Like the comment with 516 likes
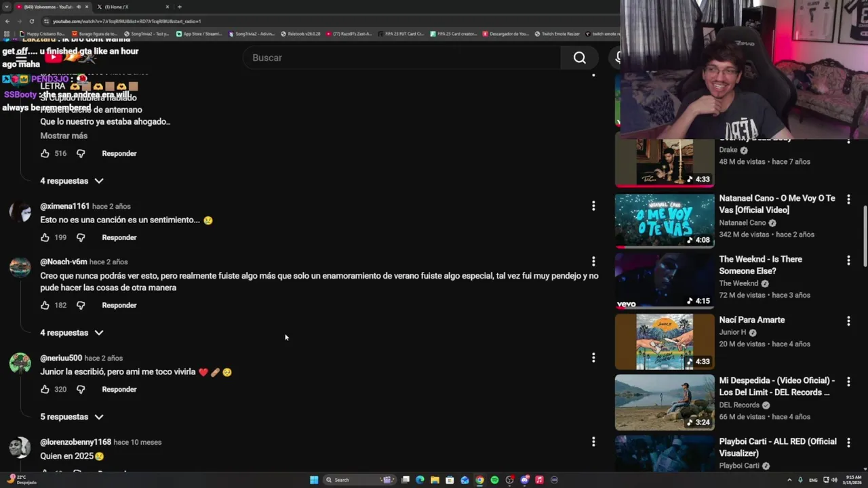 [45, 153]
